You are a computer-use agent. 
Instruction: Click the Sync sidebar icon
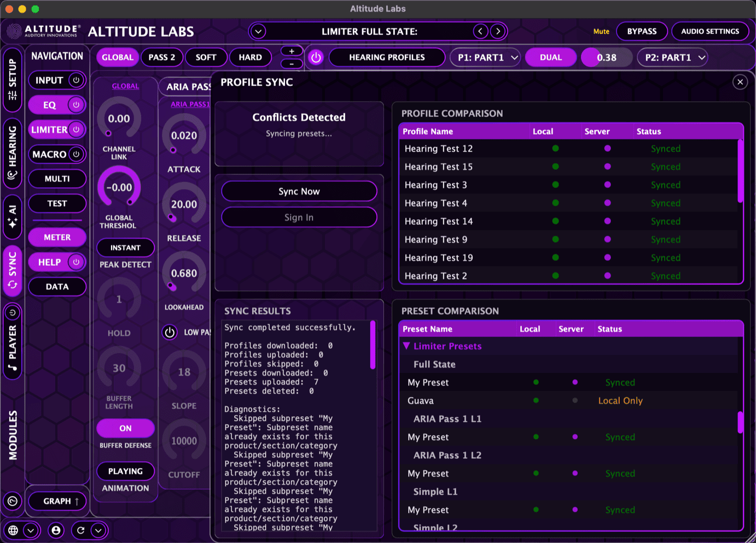click(12, 268)
